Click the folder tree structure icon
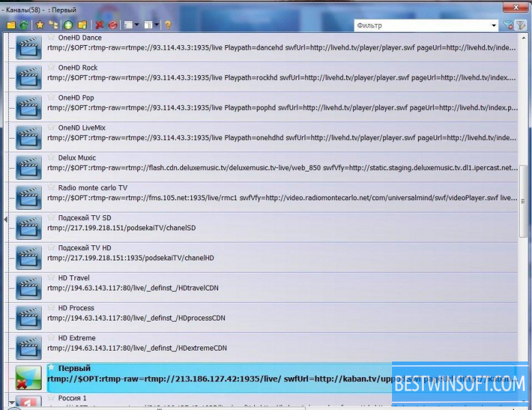 click(53, 25)
